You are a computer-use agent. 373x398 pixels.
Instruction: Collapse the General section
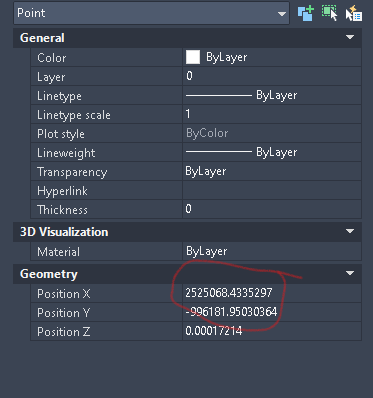pos(350,37)
